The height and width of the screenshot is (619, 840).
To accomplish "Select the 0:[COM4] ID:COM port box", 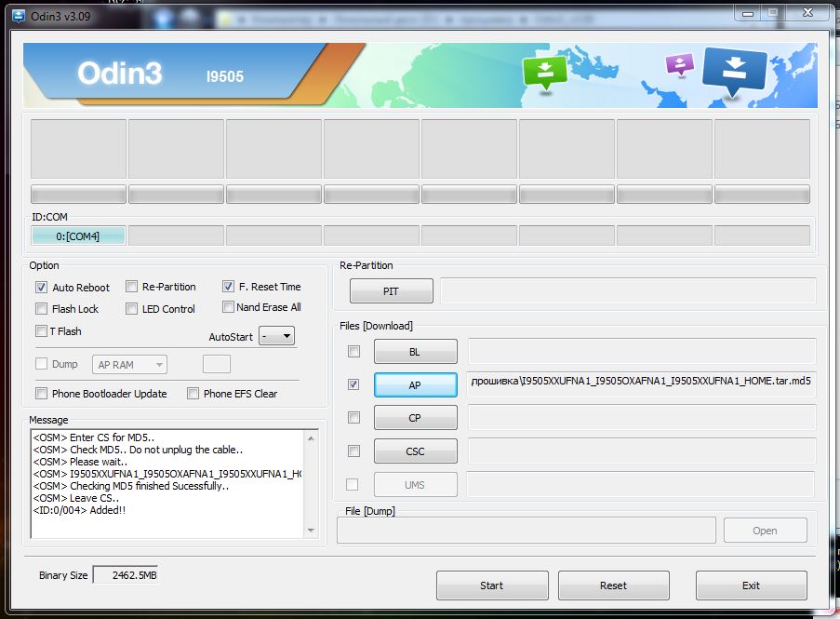I will (x=78, y=236).
